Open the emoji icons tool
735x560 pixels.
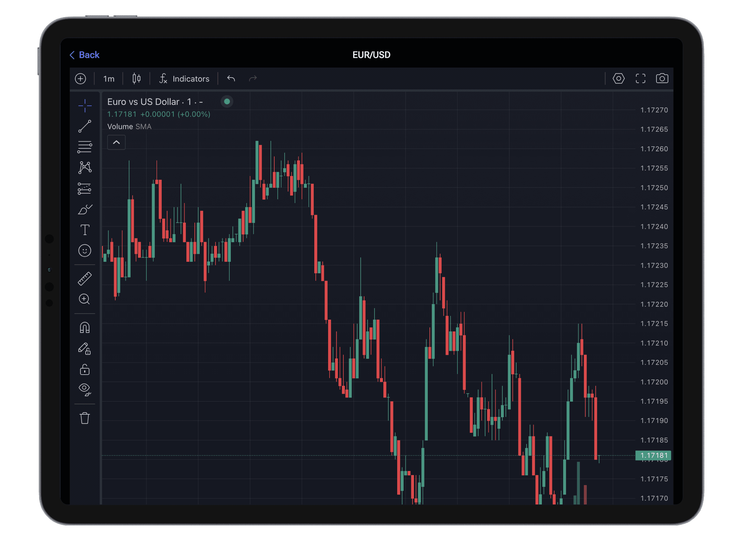click(85, 251)
